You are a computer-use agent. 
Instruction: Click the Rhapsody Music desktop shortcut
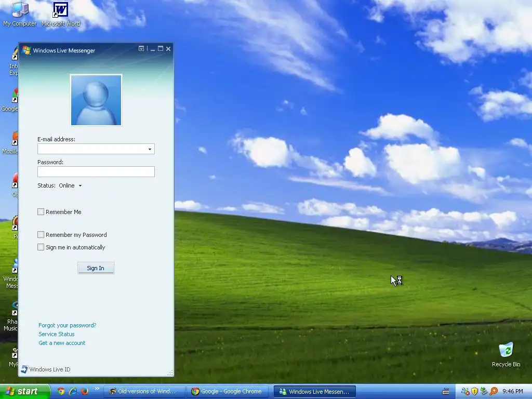10,316
